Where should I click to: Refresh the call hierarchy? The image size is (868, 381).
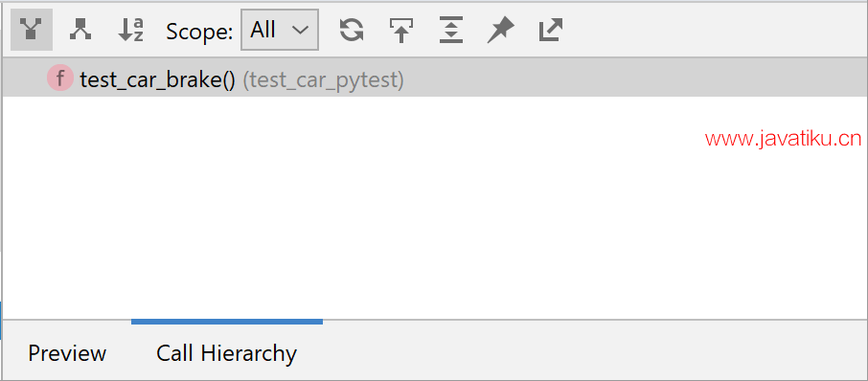(352, 30)
